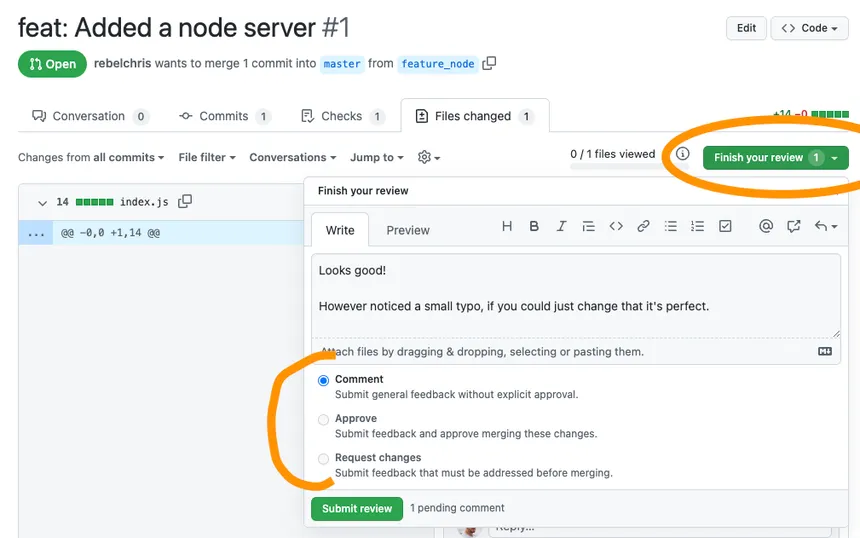Viewport: 860px width, 538px height.
Task: Mention a user with the @ icon
Action: [x=766, y=226]
